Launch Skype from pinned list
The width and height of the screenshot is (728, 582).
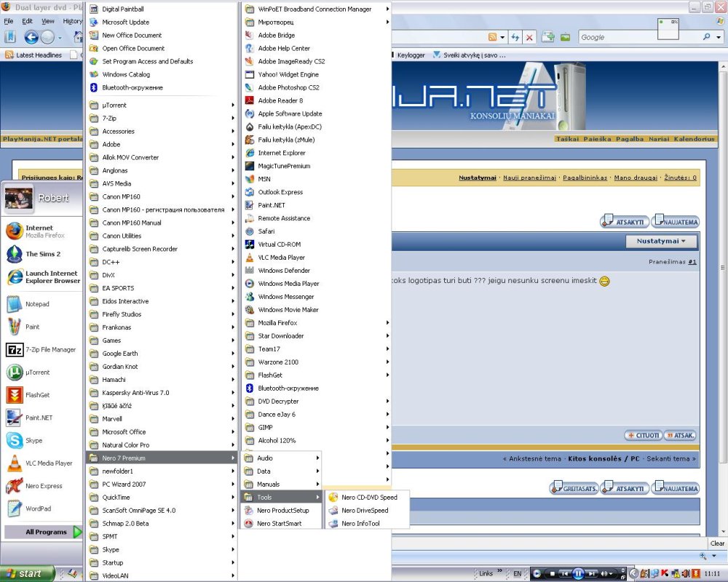tap(41, 440)
